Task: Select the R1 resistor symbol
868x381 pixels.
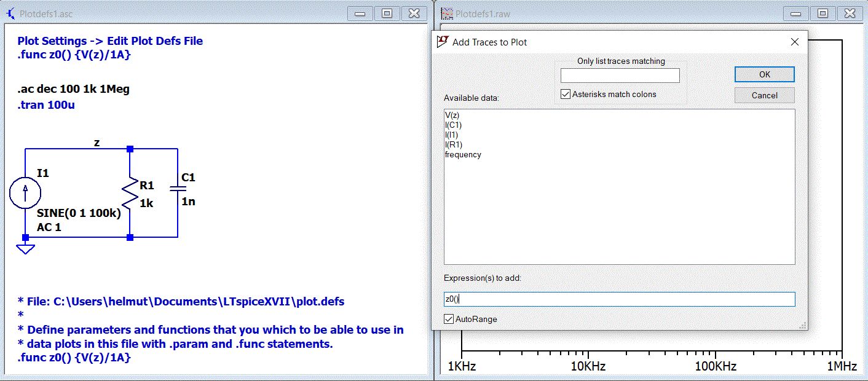Action: point(130,193)
